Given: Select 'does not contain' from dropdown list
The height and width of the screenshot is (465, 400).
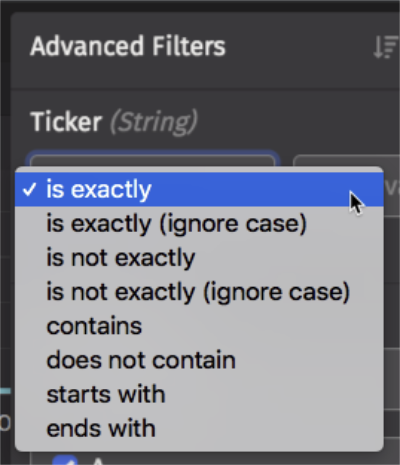Looking at the screenshot, I should [199, 360].
